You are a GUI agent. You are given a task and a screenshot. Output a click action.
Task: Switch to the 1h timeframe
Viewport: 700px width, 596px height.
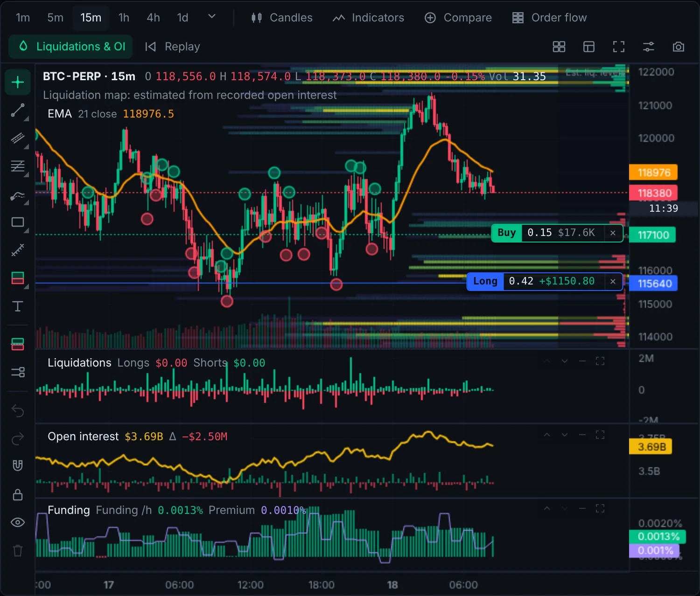click(x=124, y=18)
